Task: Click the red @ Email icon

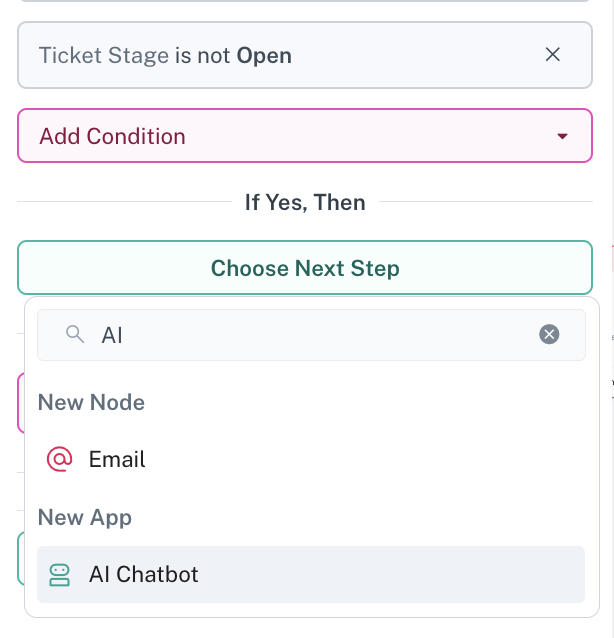Action: point(60,459)
